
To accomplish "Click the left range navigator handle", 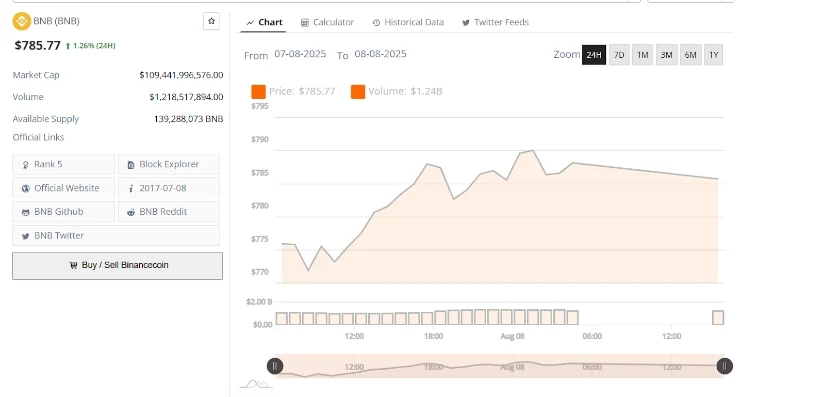I will coord(275,366).
